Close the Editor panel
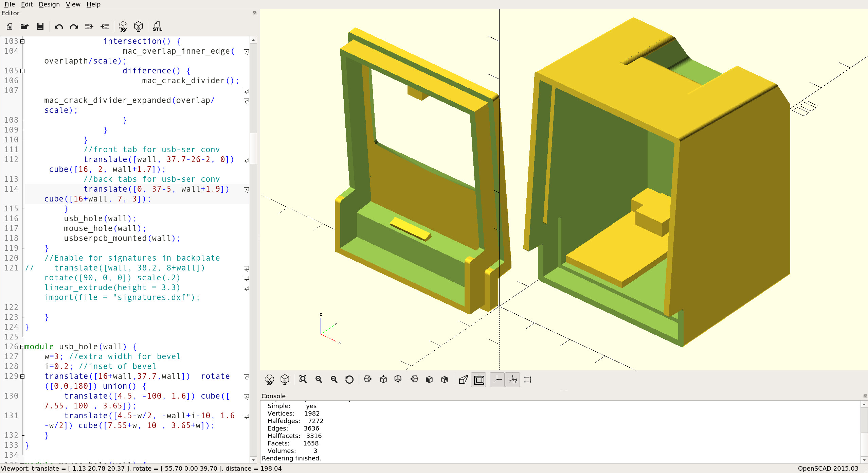The width and height of the screenshot is (868, 473). click(254, 13)
